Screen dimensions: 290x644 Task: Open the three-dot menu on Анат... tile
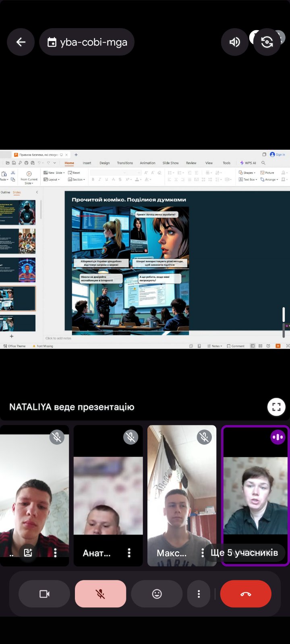pos(129,553)
